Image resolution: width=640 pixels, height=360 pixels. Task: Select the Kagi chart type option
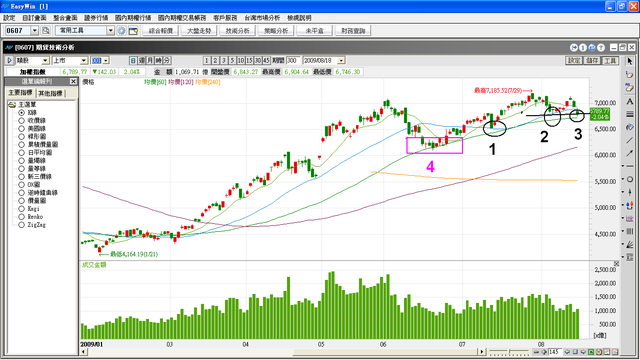[x=21, y=209]
